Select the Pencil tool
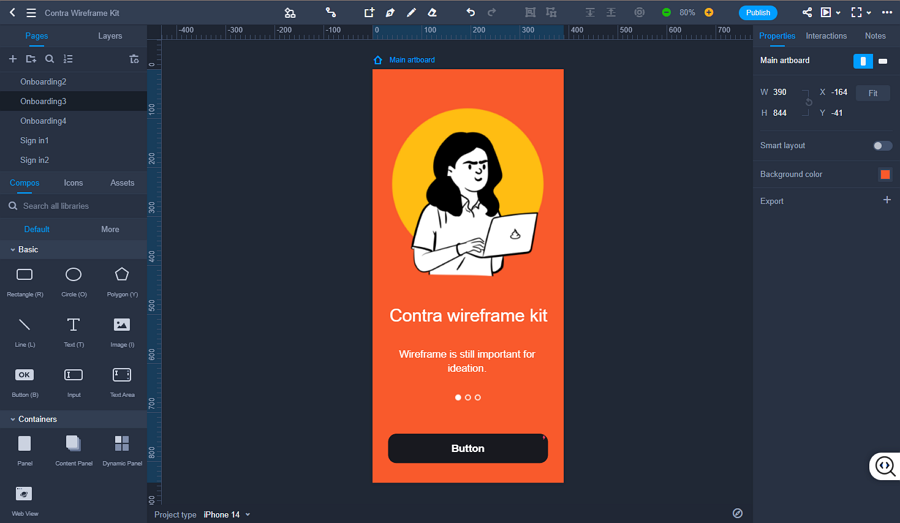The height and width of the screenshot is (523, 900). click(x=411, y=12)
